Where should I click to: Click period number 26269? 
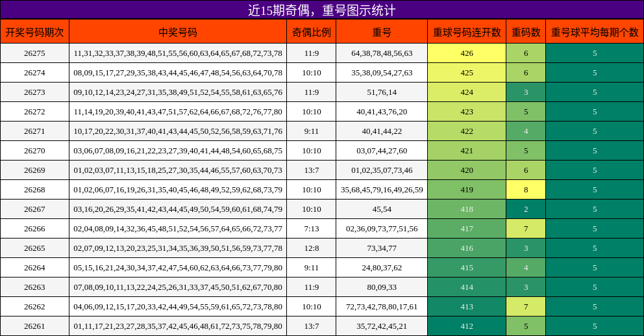pos(34,170)
